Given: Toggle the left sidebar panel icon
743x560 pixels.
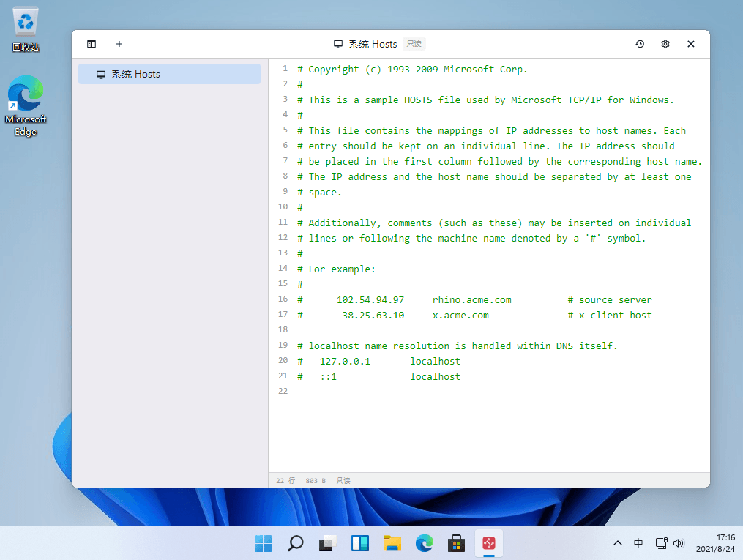Looking at the screenshot, I should [x=92, y=44].
